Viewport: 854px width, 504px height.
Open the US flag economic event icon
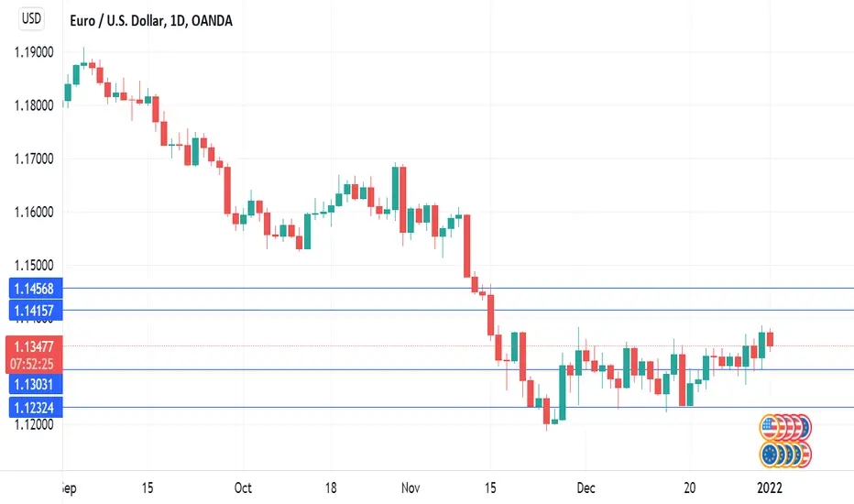(769, 427)
